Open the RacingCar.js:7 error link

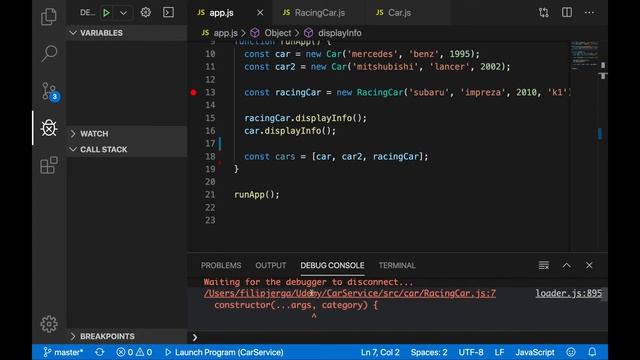tap(350, 293)
